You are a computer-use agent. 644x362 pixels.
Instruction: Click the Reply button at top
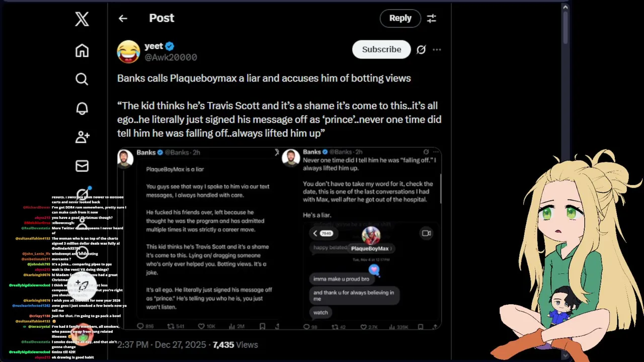[400, 18]
